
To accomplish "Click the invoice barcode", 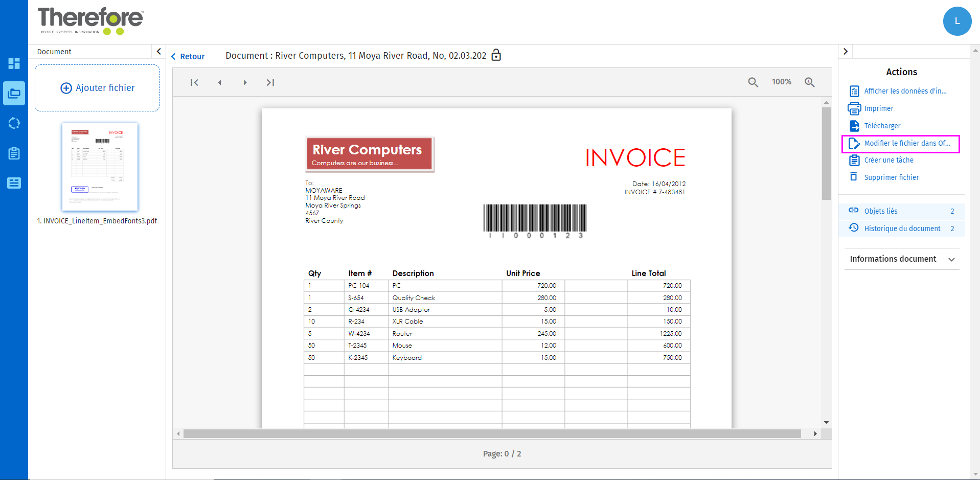I will [535, 221].
